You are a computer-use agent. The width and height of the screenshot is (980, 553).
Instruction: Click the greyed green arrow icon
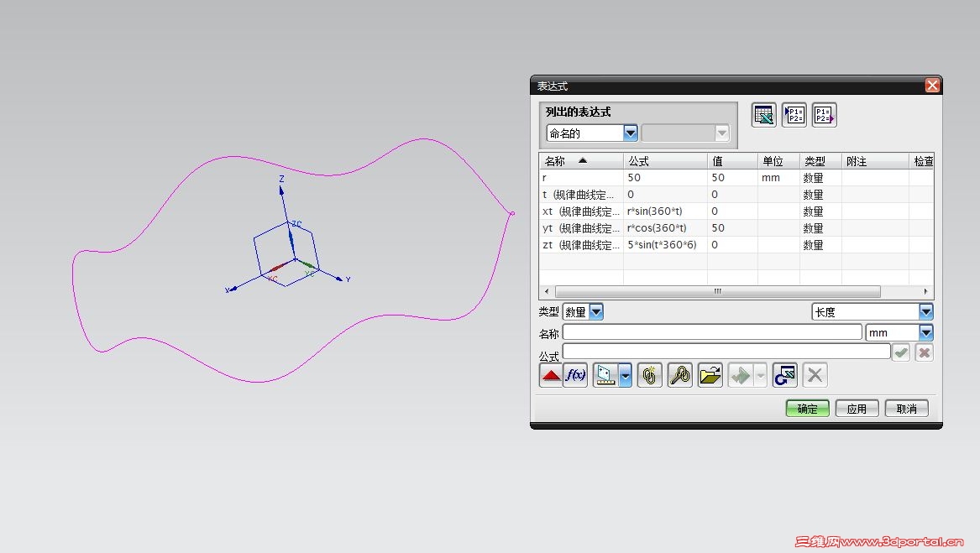pyautogui.click(x=741, y=376)
